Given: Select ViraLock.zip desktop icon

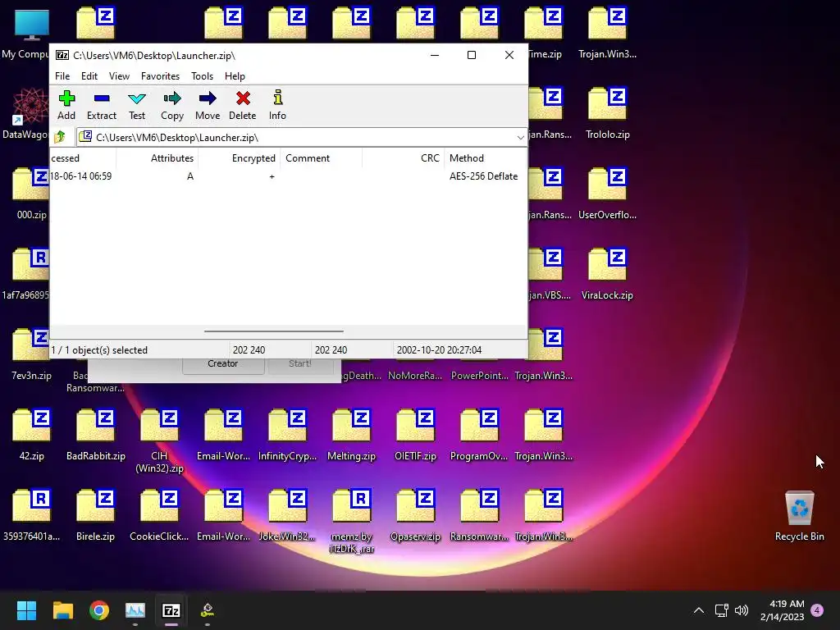Looking at the screenshot, I should pyautogui.click(x=608, y=275).
